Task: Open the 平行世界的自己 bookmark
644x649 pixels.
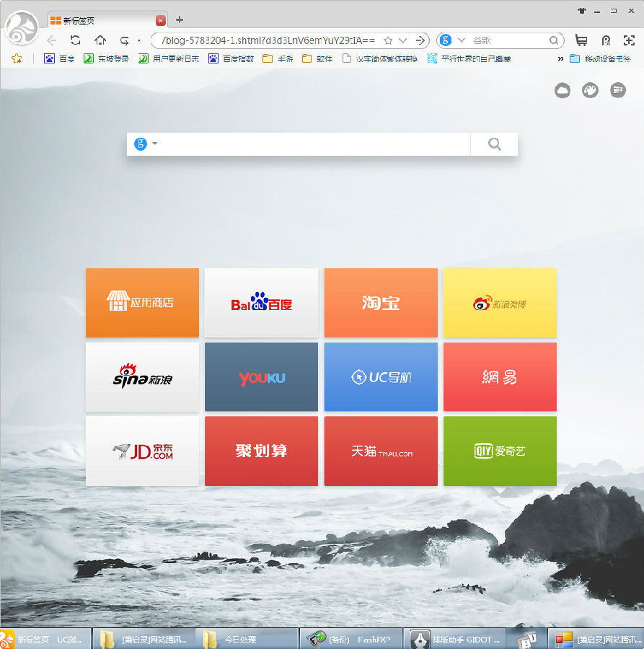Action: 469,59
